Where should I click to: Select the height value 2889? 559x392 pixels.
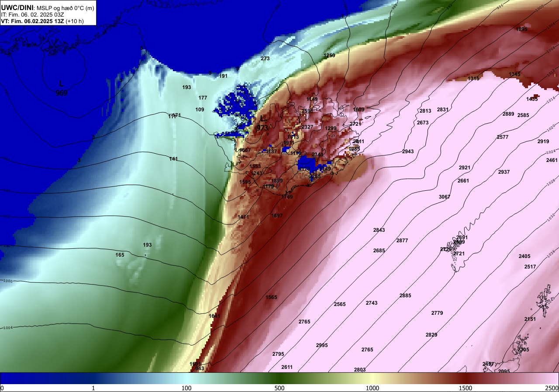[508, 114]
